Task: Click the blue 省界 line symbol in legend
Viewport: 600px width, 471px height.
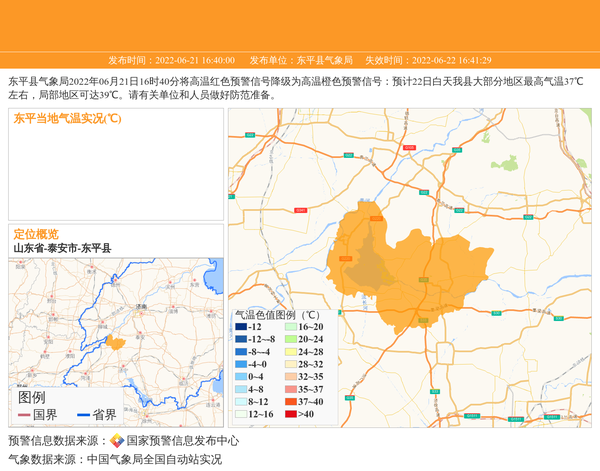Action: click(83, 415)
